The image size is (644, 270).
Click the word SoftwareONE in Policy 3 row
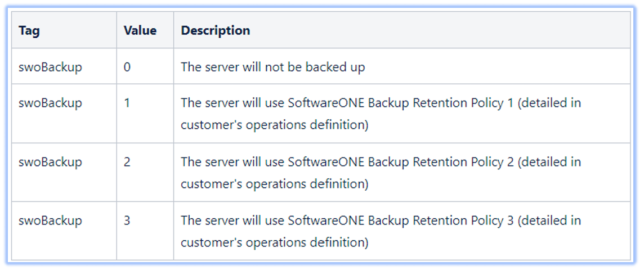click(326, 220)
